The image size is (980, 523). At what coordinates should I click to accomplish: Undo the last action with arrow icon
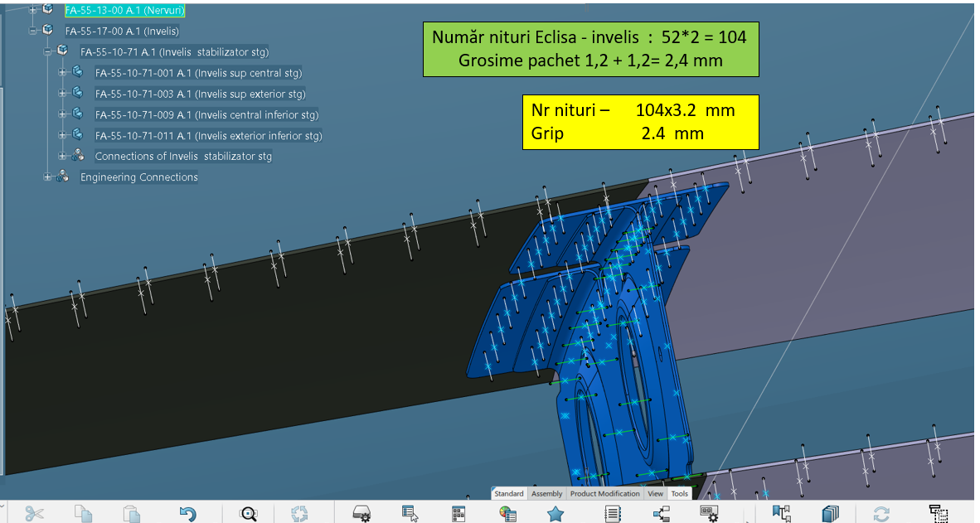pyautogui.click(x=188, y=514)
